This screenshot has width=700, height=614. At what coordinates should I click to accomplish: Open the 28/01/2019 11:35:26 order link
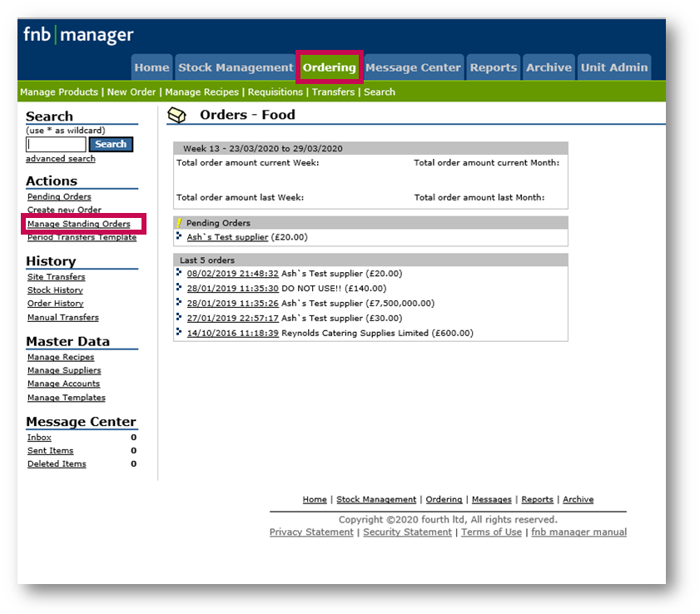click(232, 303)
